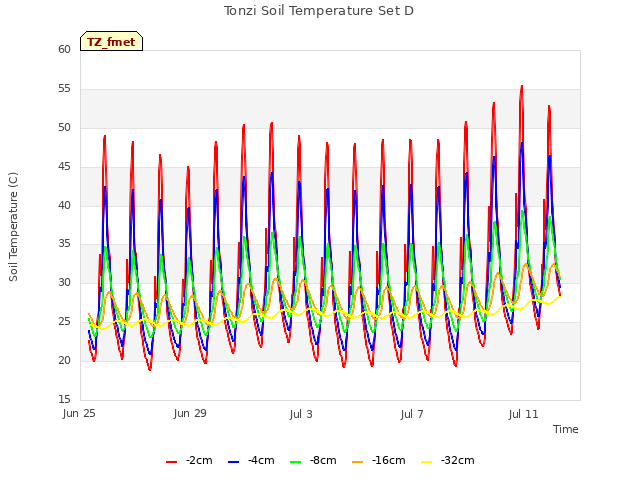Click the 20 y-axis tick label

64,360
